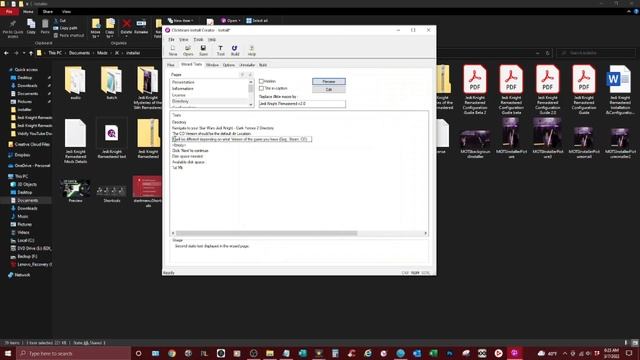This screenshot has width=640, height=360.
Task: Click the Replace title name by input field
Action: [x=302, y=104]
